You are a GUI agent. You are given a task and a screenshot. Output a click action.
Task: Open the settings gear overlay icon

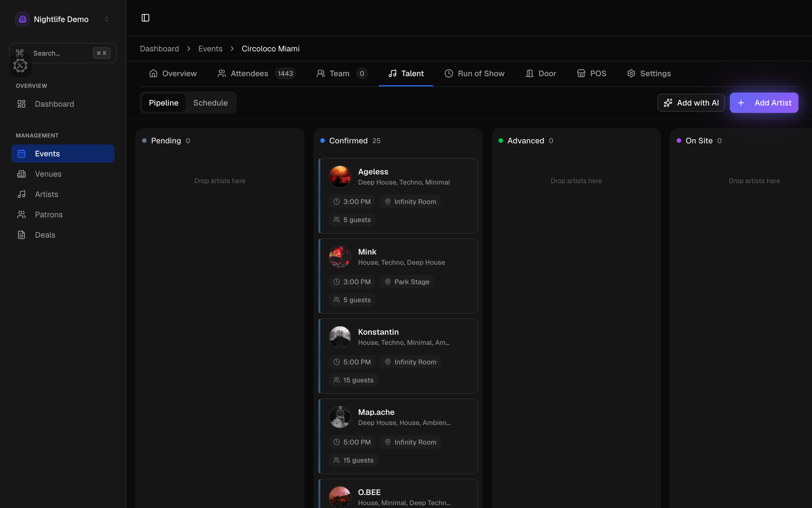[x=21, y=65]
